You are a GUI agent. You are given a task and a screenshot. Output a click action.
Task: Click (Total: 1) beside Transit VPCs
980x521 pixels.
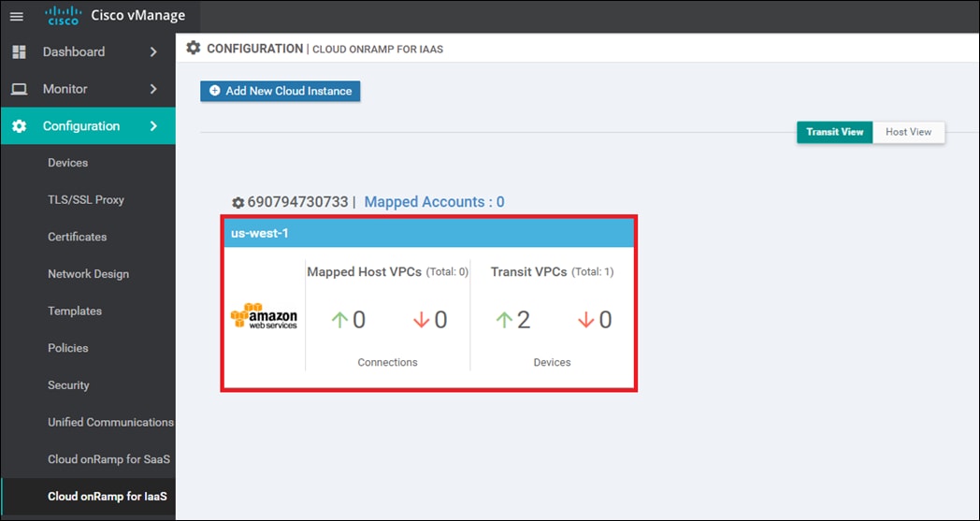[593, 273]
